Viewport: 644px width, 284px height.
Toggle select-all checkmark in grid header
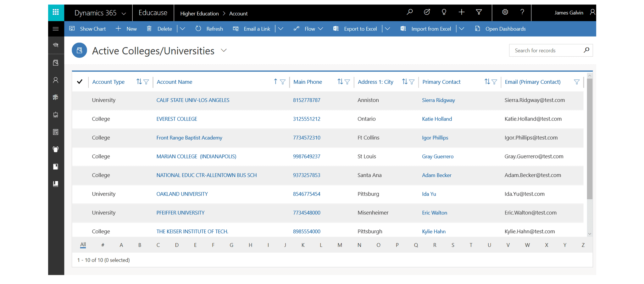point(80,82)
